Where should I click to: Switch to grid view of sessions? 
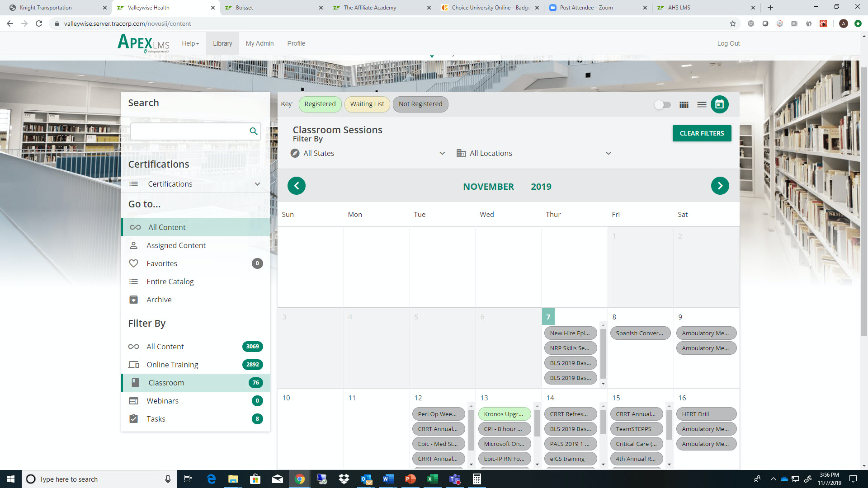pyautogui.click(x=684, y=104)
